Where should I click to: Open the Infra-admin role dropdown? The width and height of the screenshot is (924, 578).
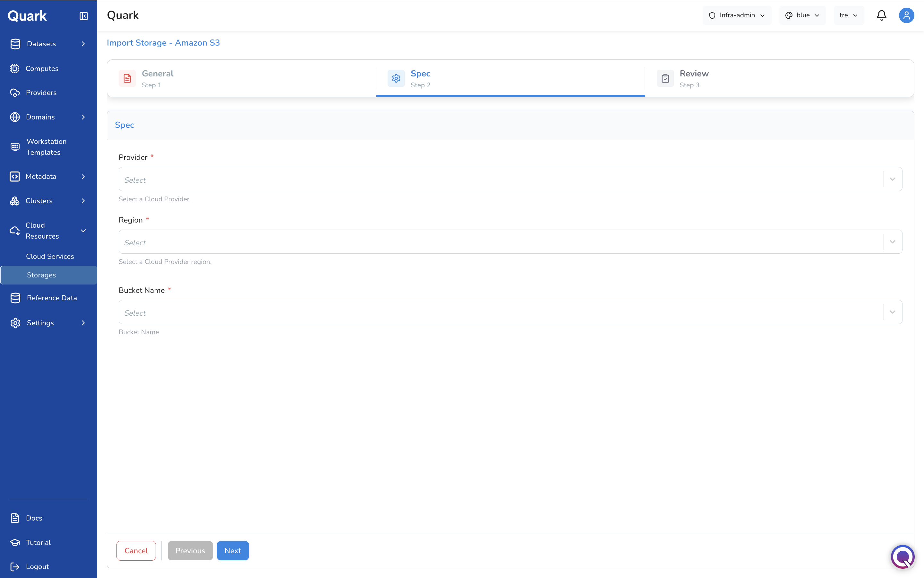[737, 15]
